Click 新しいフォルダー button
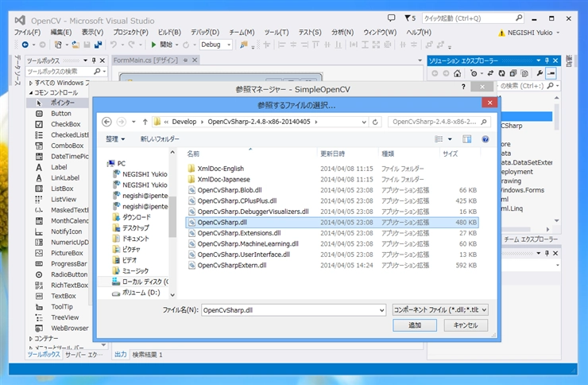This screenshot has width=588, height=385. pyautogui.click(x=160, y=139)
